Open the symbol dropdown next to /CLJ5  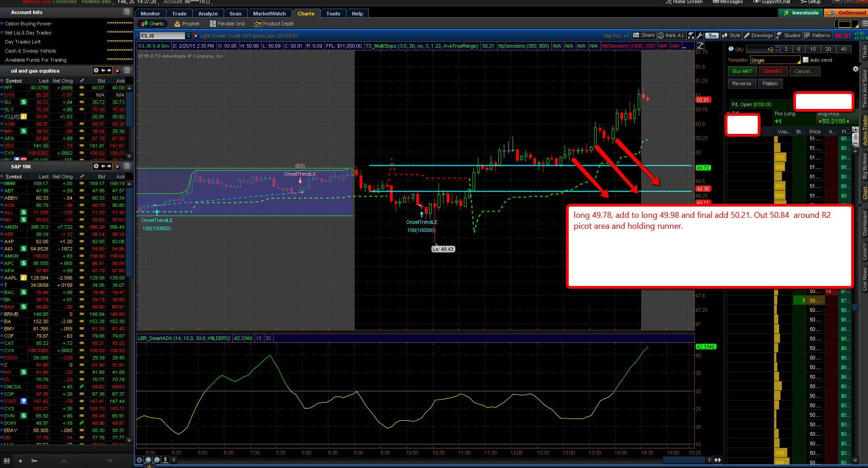pos(189,35)
